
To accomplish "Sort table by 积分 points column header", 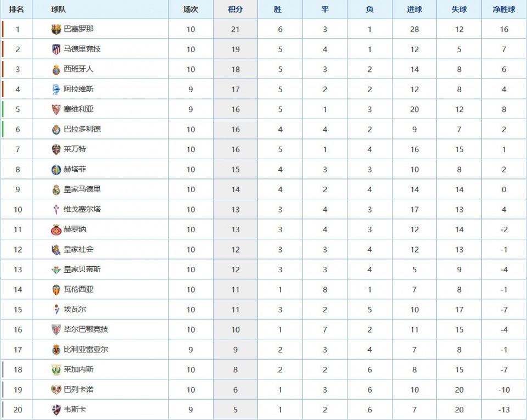I will pos(235,10).
